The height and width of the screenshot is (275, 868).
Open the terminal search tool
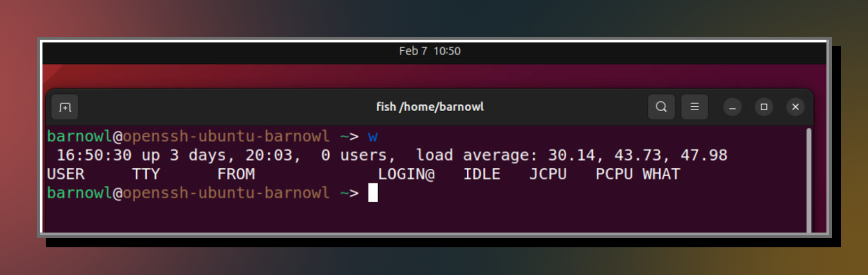[x=661, y=107]
